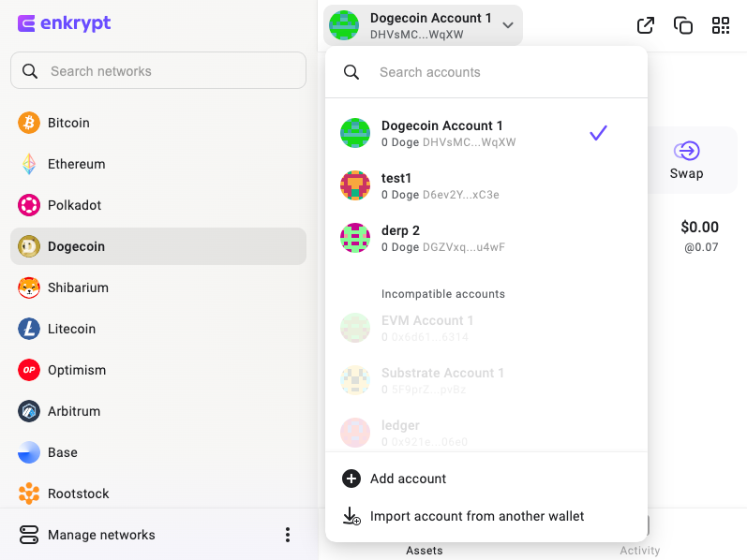The image size is (747, 560).
Task: Click the import download icon
Action: (351, 516)
